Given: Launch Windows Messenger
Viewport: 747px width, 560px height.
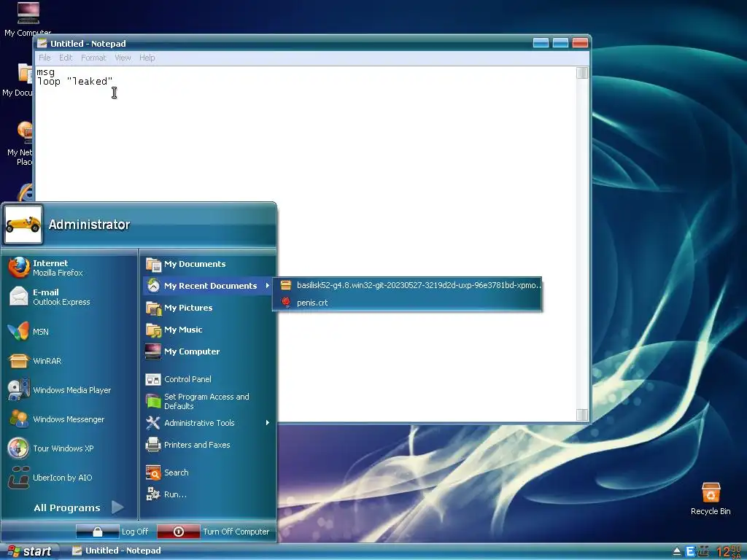Looking at the screenshot, I should pyautogui.click(x=69, y=419).
